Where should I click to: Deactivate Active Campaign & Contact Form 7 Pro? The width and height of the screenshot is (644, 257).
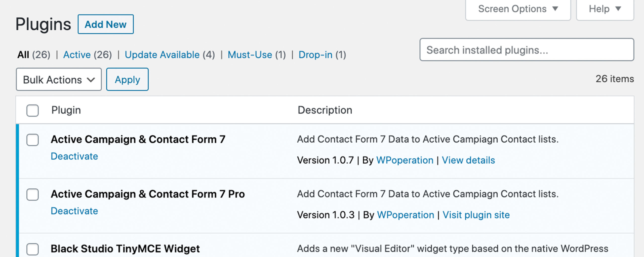[x=74, y=211]
